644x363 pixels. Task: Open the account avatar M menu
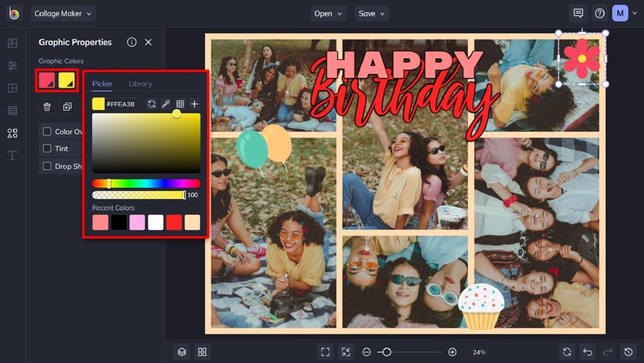(620, 14)
